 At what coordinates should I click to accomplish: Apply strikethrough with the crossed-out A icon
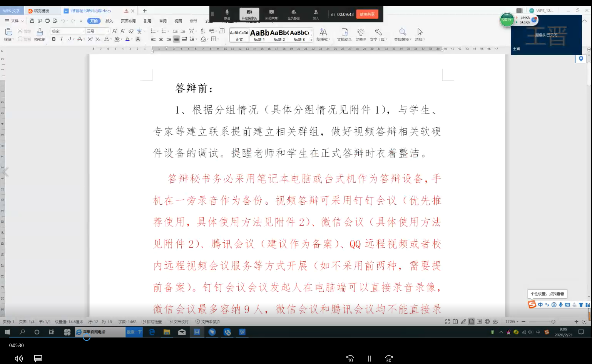pyautogui.click(x=80, y=39)
